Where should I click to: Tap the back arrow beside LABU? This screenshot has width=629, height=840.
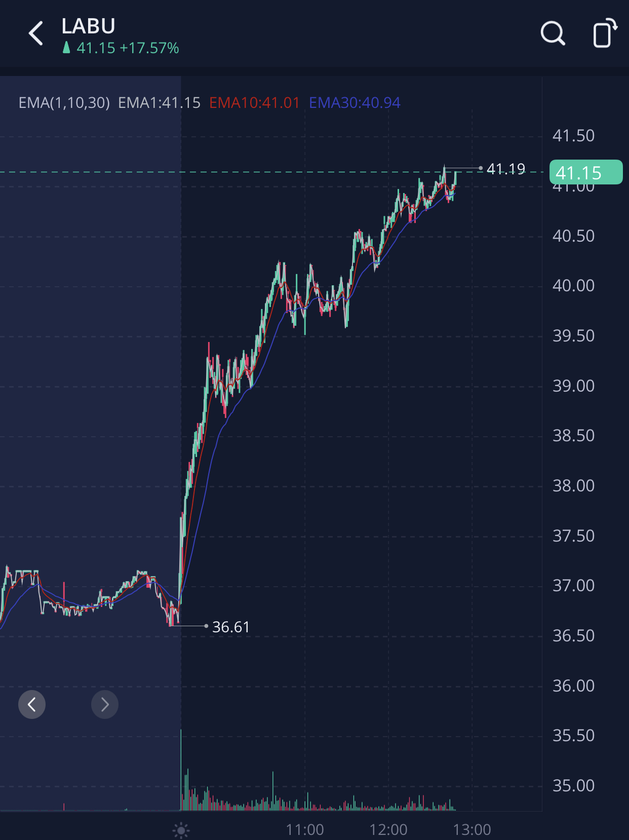36,33
